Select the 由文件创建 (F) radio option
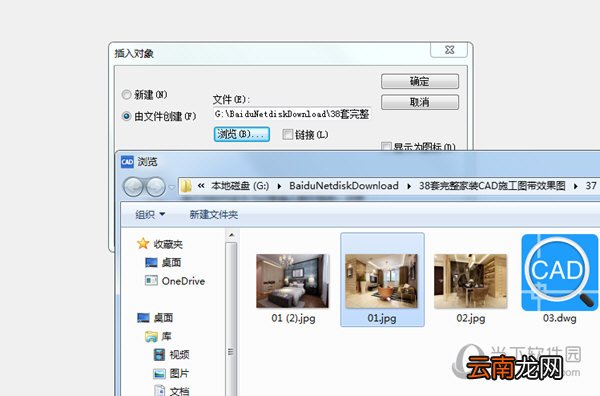The height and width of the screenshot is (396, 600). [127, 116]
